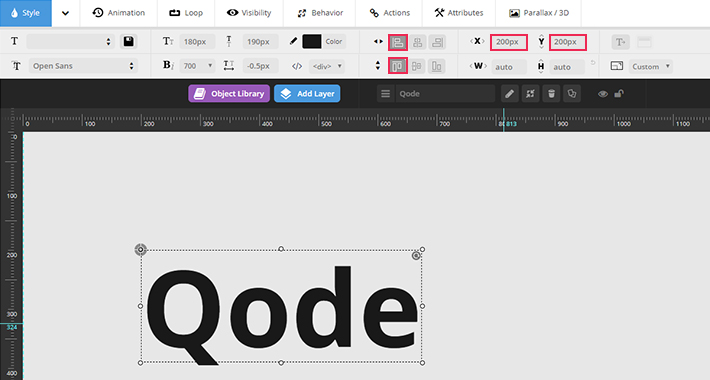
Task: Click the W width auto field
Action: pos(509,67)
